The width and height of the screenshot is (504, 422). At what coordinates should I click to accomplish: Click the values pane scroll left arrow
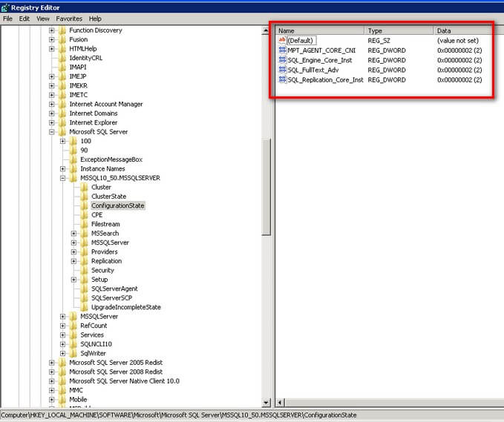[280, 403]
